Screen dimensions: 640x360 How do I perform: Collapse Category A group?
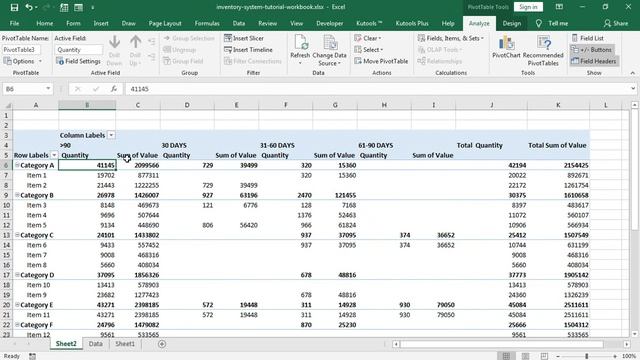(x=17, y=165)
